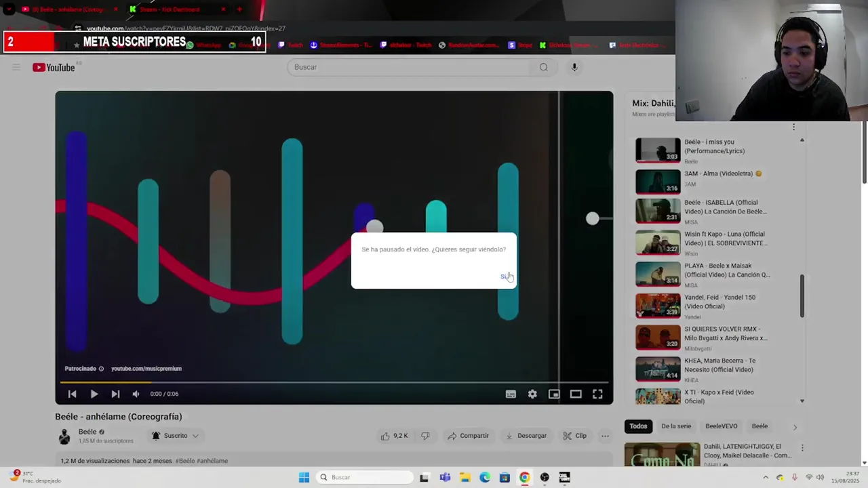Share the video with Compartir

[x=468, y=436]
